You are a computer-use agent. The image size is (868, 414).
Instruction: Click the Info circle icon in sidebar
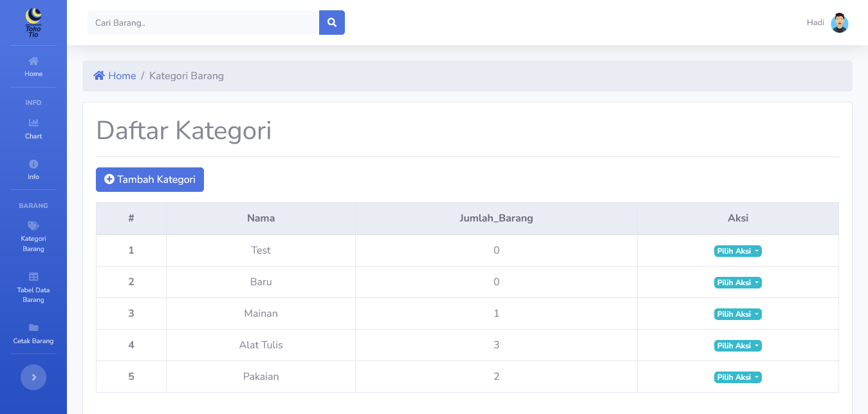pyautogui.click(x=33, y=164)
